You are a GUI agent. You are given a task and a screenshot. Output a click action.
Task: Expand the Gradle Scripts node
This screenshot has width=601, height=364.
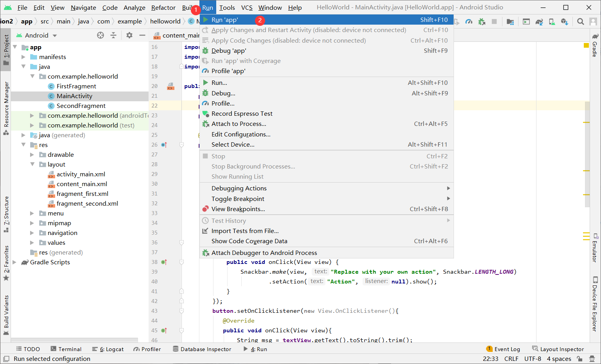tap(15, 262)
